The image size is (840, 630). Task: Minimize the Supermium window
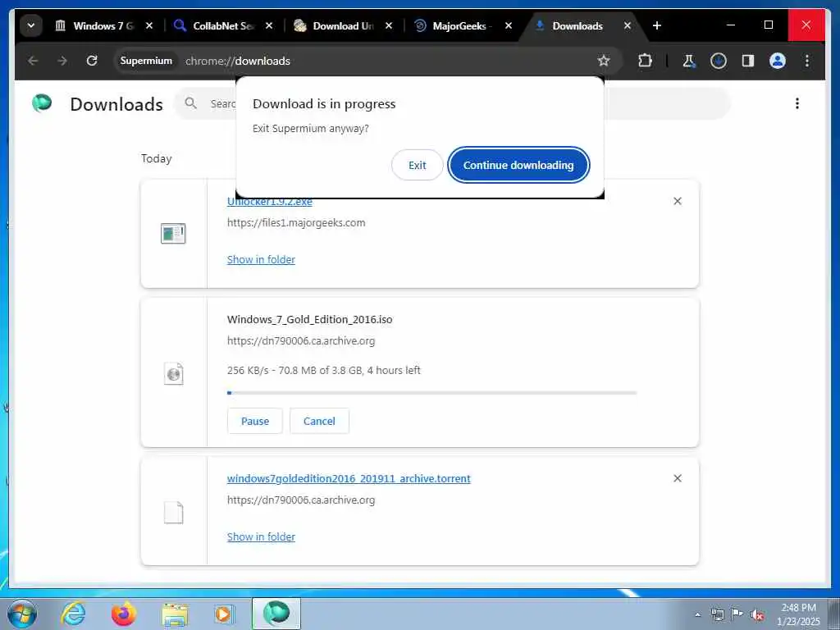click(731, 25)
